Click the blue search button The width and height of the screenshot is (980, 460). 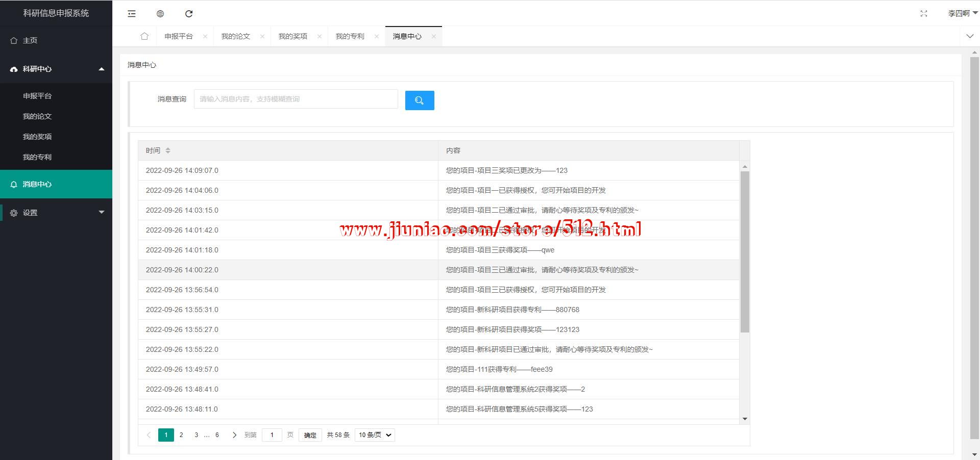click(x=419, y=100)
